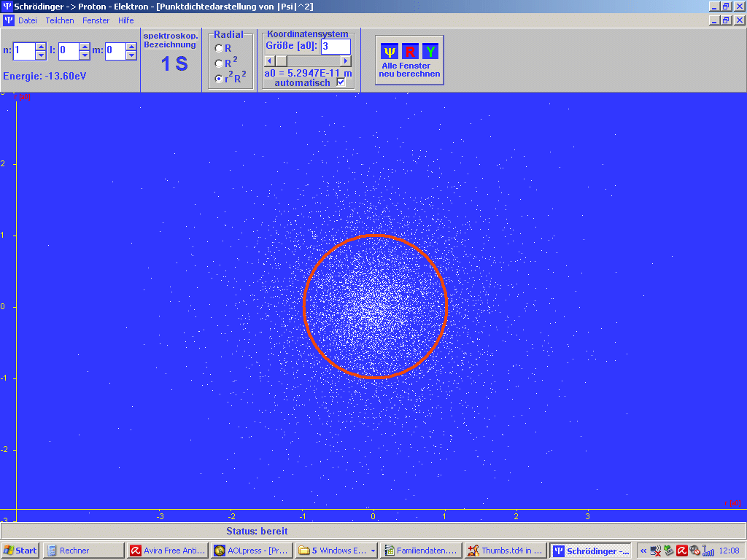Click the red R icon
The image size is (747, 560).
click(x=410, y=51)
